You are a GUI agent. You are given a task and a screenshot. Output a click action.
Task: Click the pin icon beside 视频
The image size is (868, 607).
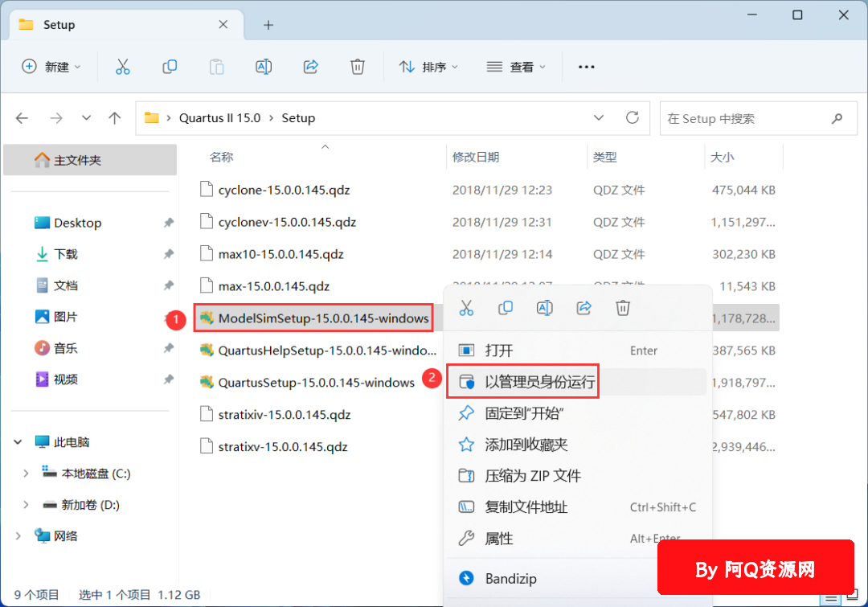pyautogui.click(x=168, y=379)
